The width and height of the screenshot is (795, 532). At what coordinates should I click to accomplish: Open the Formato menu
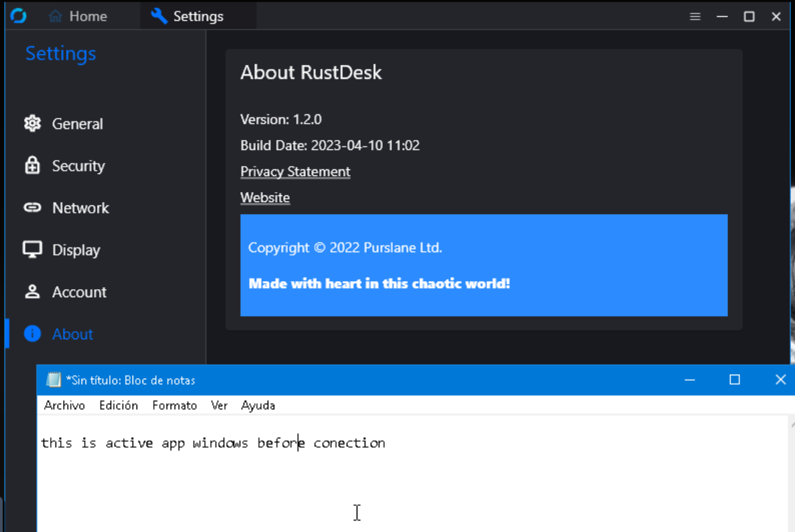pos(175,405)
